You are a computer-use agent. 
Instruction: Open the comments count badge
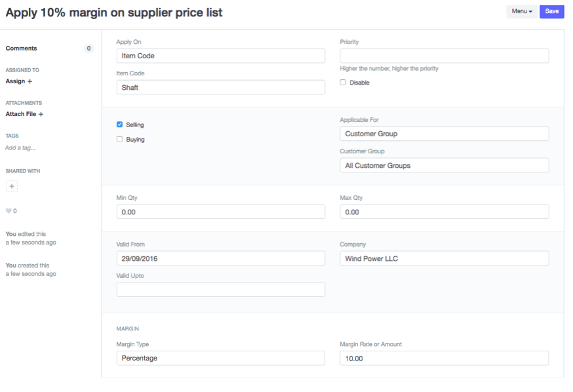(89, 49)
